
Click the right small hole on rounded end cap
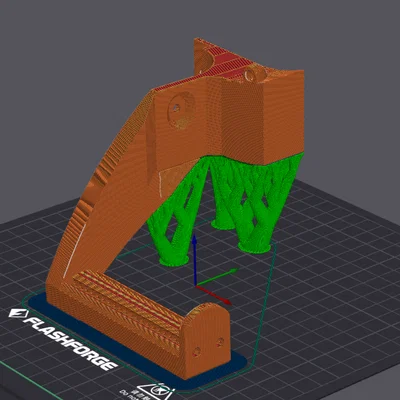(220, 341)
